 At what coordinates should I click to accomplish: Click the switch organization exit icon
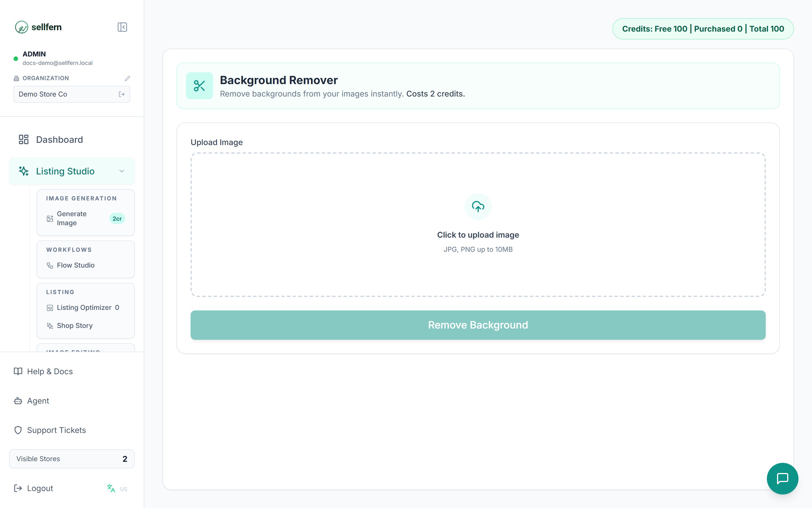pyautogui.click(x=122, y=95)
